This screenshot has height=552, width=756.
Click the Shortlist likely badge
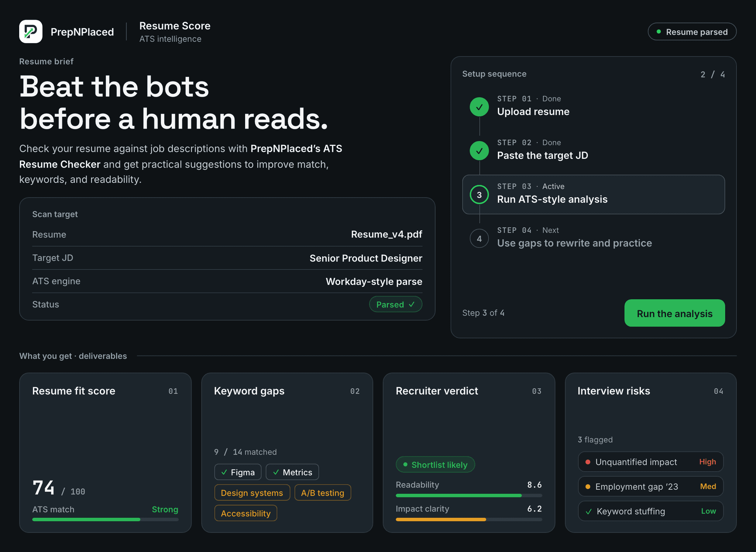(x=435, y=464)
